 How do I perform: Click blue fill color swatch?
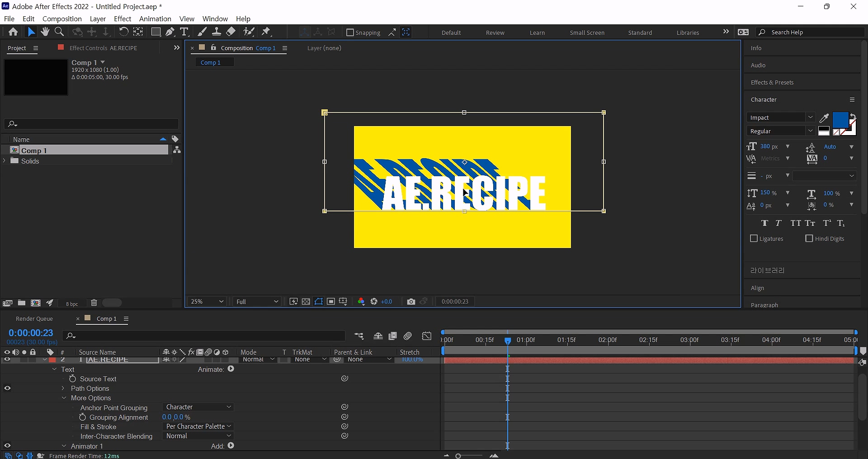[840, 120]
